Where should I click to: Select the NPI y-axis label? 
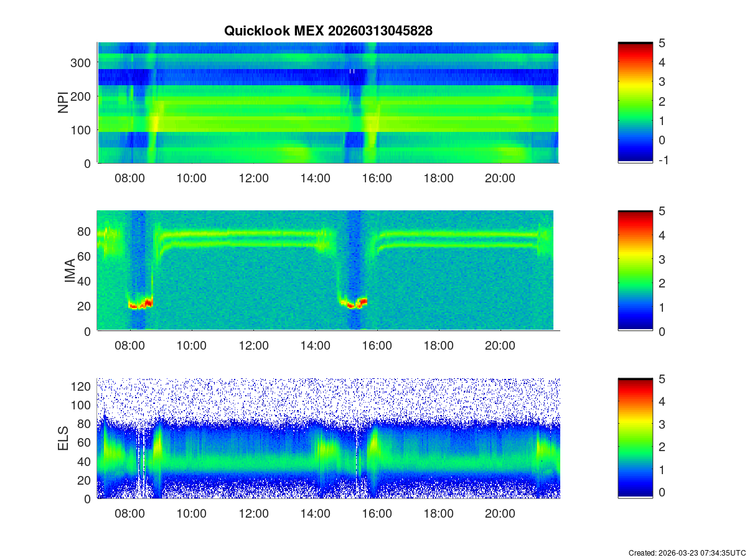[63, 103]
